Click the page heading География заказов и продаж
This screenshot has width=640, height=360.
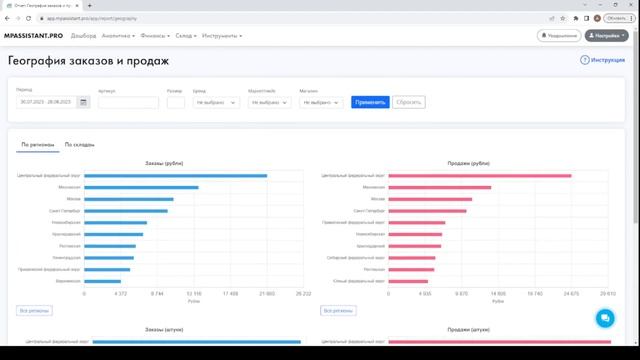click(88, 61)
